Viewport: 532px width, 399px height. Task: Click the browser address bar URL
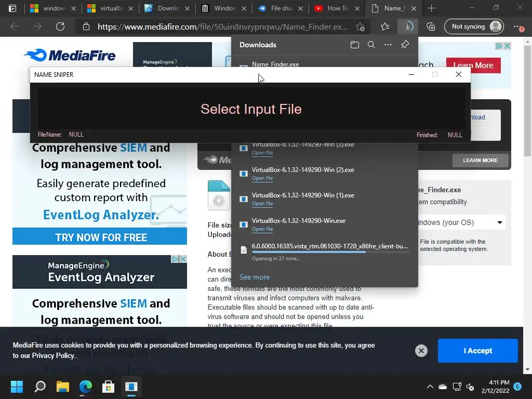[x=222, y=27]
